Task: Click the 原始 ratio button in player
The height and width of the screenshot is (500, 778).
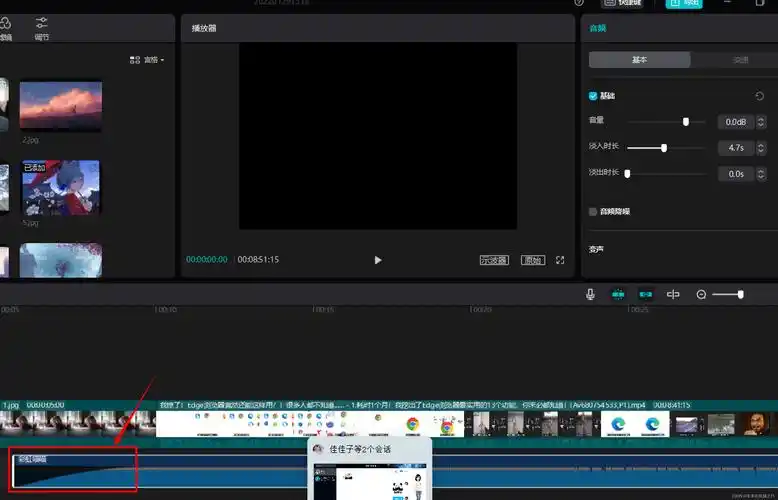Action: pyautogui.click(x=532, y=260)
